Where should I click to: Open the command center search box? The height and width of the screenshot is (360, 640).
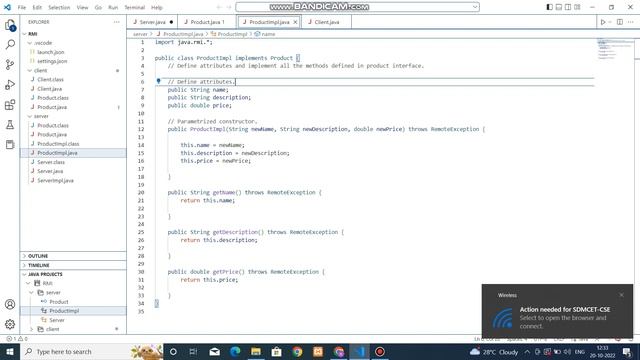[x=358, y=7]
